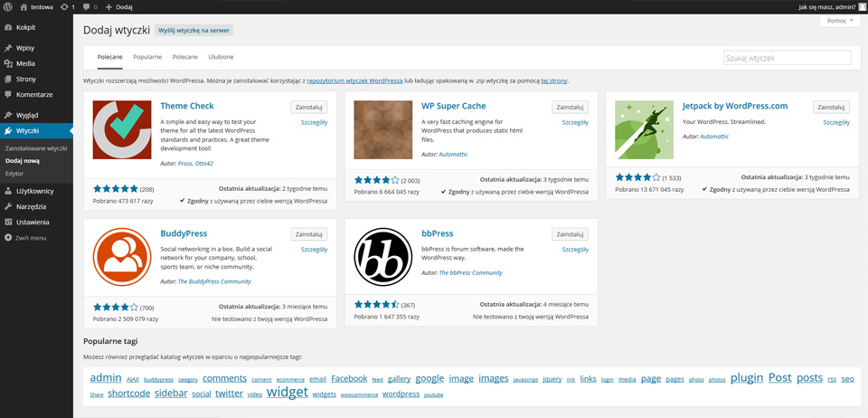
Task: Browse the admin tag
Action: point(106,377)
